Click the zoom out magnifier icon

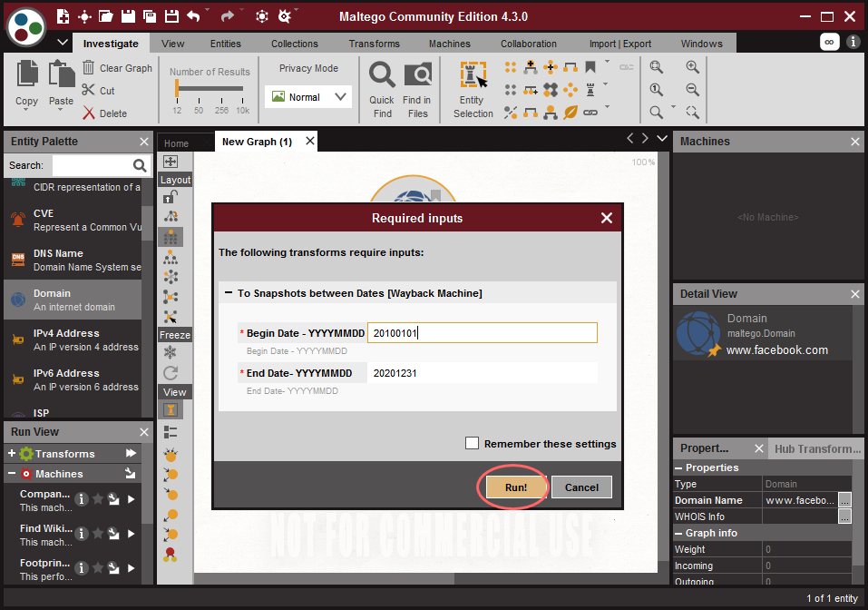coord(692,89)
